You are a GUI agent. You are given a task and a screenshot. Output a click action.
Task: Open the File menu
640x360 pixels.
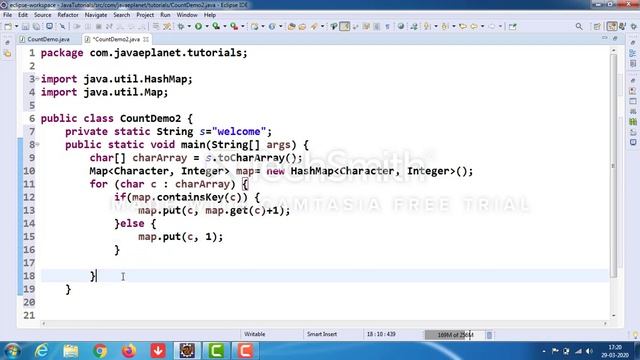(x=7, y=15)
